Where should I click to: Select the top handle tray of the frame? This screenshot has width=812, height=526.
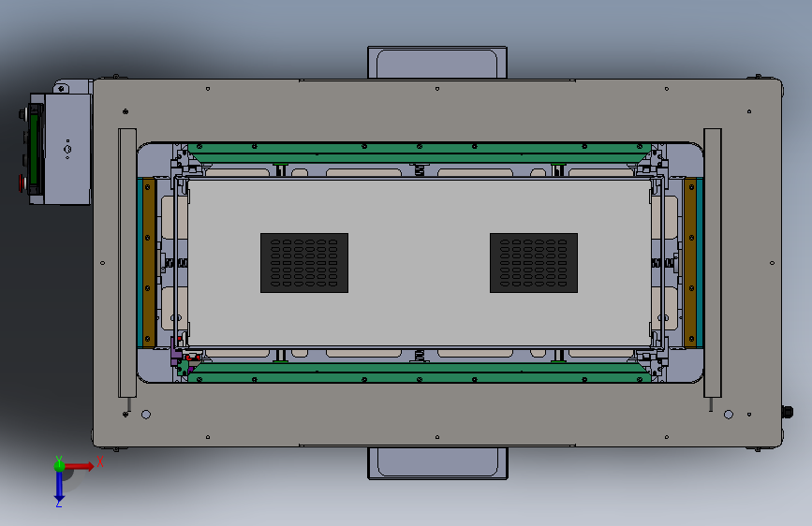[x=437, y=63]
